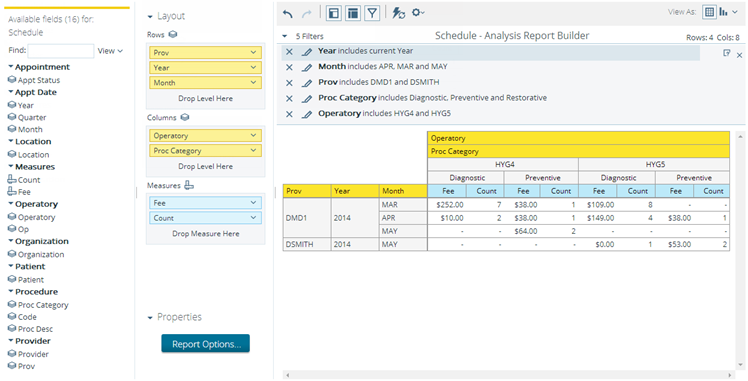
Task: Select the Patient field
Action: (31, 279)
